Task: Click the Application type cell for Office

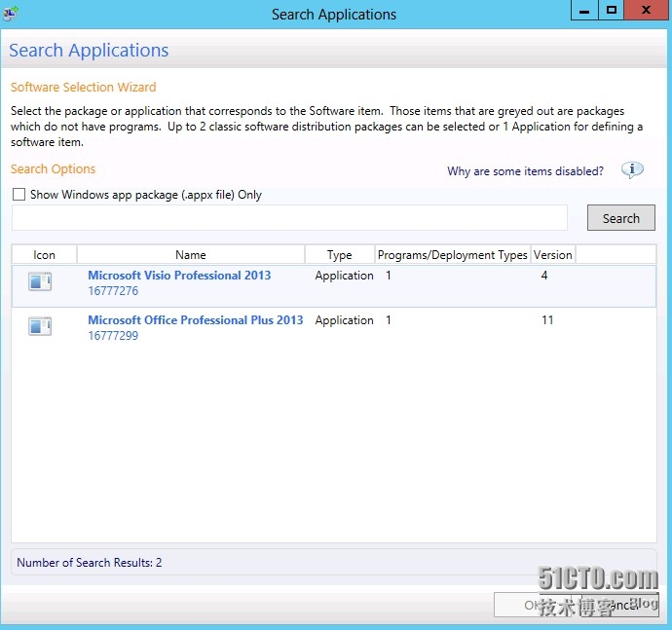Action: (x=344, y=320)
